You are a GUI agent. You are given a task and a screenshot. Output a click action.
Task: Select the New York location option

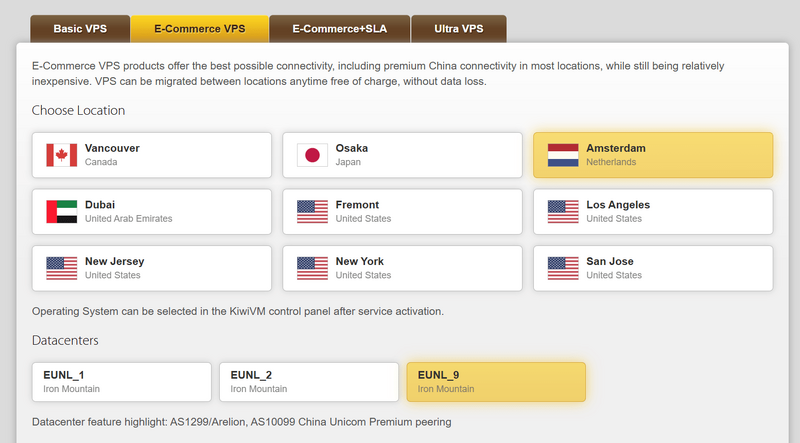[x=403, y=268]
